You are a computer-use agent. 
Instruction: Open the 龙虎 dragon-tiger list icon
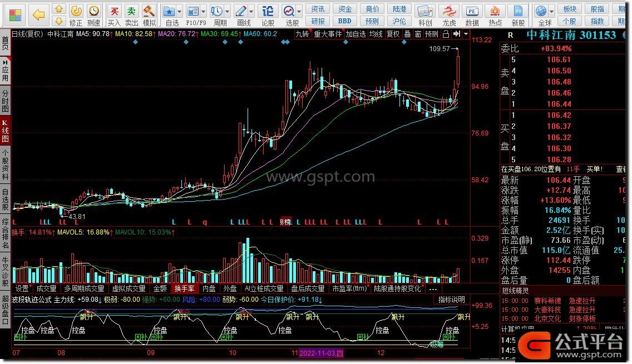[448, 16]
